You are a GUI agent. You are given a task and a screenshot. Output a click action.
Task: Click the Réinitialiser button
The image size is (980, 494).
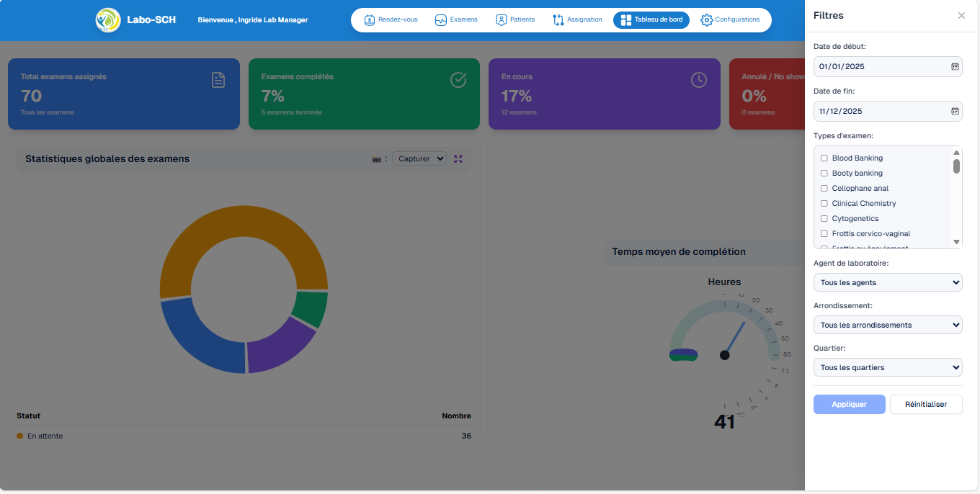coord(925,405)
